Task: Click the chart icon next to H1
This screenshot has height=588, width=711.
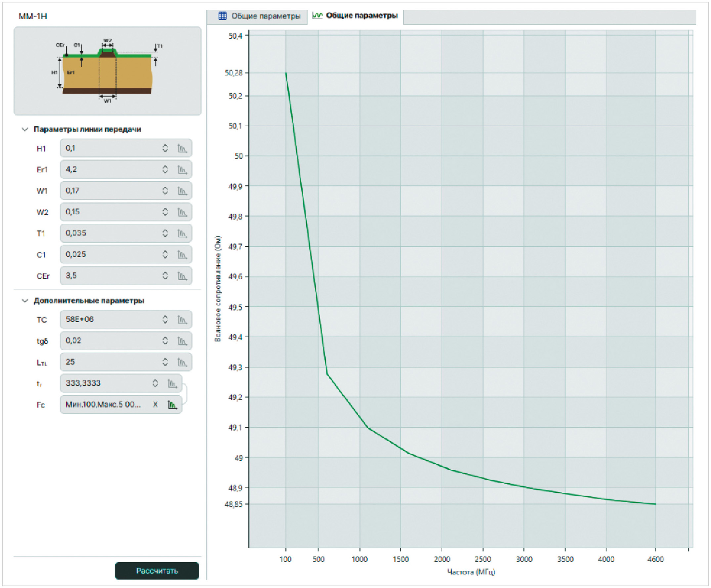Action: tap(182, 148)
